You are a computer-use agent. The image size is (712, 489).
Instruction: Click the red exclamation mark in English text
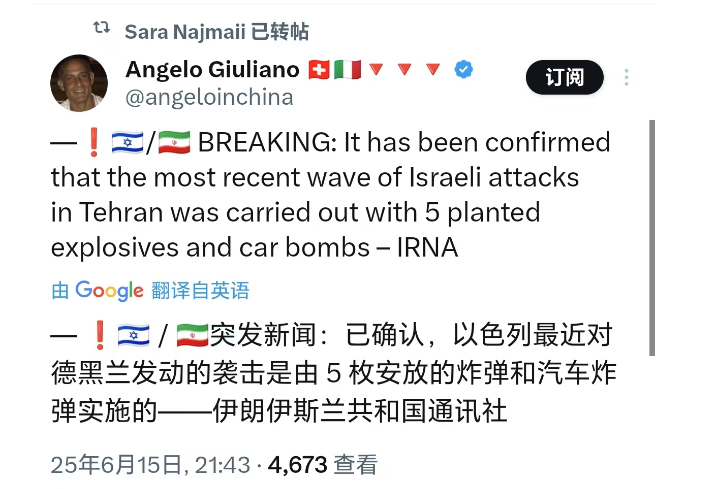coord(93,144)
